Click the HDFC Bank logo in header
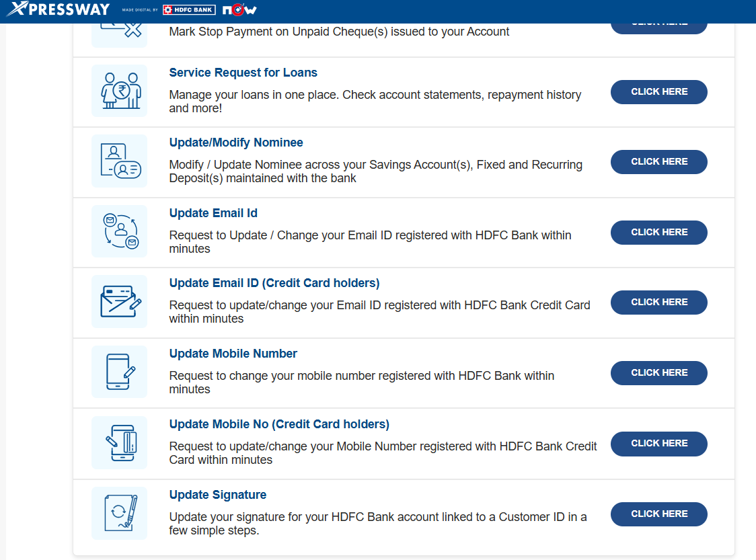This screenshot has height=560, width=756. click(x=189, y=9)
